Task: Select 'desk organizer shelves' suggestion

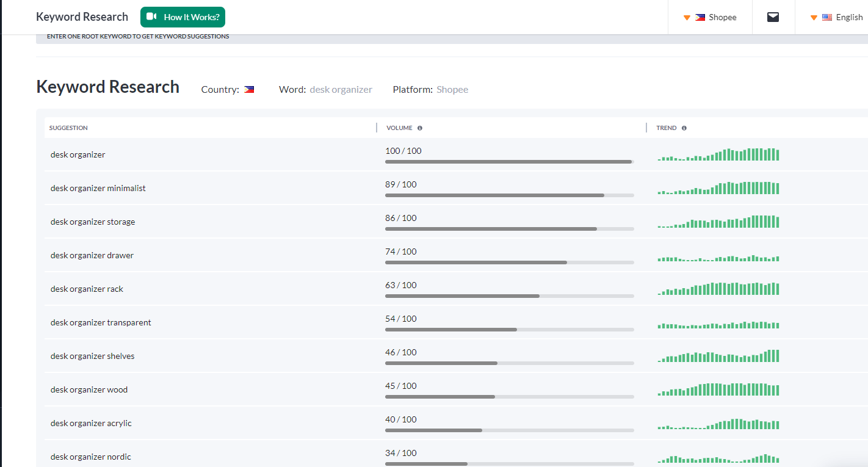Action: tap(93, 356)
